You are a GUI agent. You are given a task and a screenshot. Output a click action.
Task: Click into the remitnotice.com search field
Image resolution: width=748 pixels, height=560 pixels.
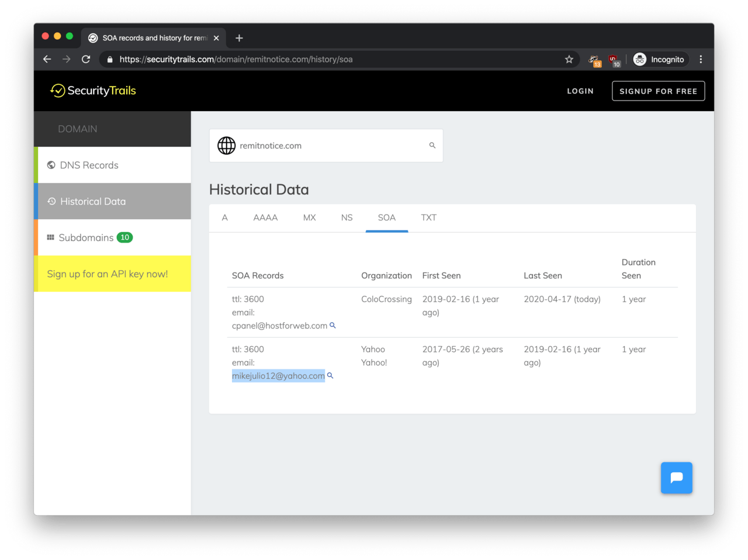(x=326, y=146)
